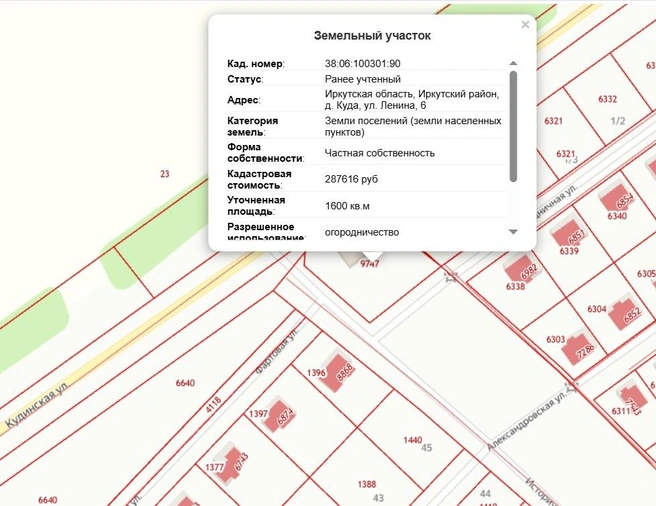The height and width of the screenshot is (506, 656).
Task: Click parcel label 6303
Action: pos(556,339)
